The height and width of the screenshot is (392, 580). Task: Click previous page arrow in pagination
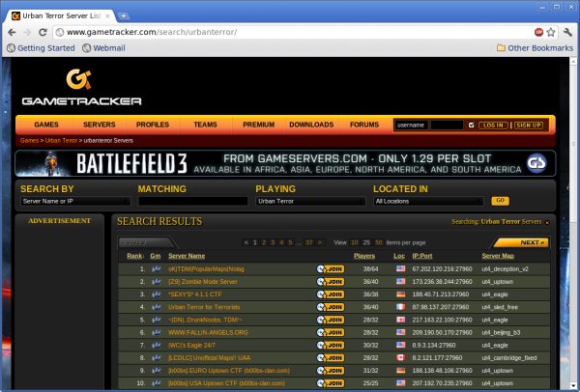pos(246,242)
